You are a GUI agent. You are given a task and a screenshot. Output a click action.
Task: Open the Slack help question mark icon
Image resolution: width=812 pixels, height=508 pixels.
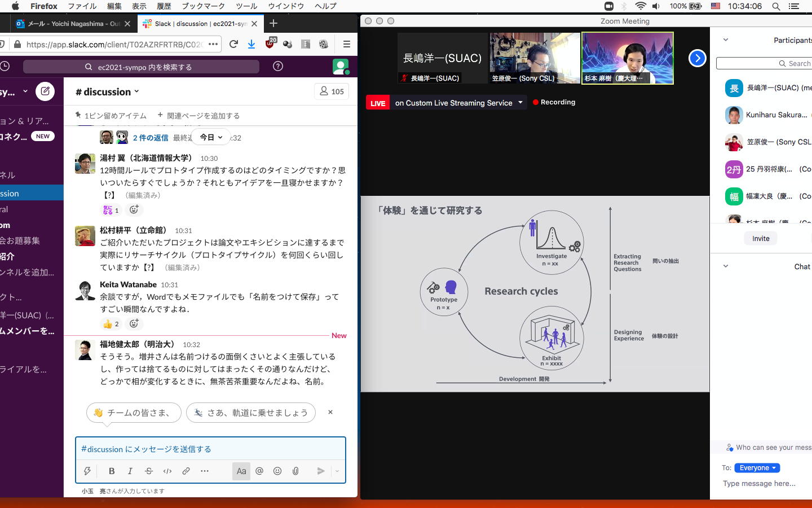tap(277, 66)
